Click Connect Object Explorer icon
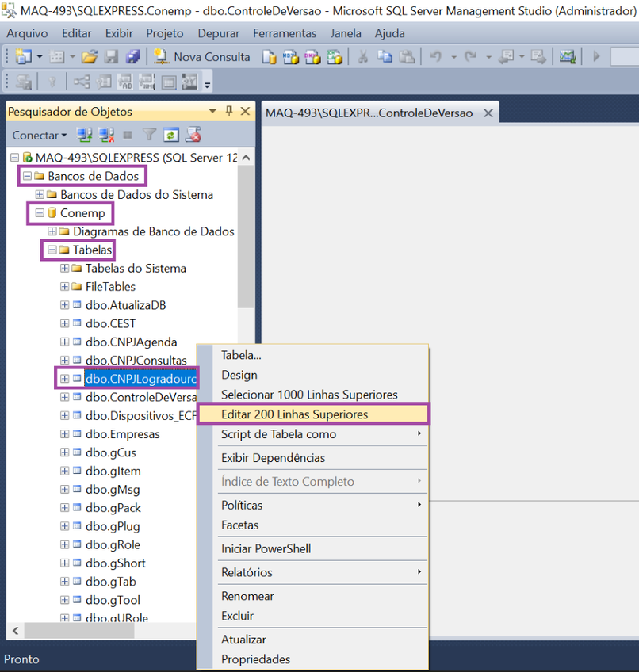 pos(85,136)
